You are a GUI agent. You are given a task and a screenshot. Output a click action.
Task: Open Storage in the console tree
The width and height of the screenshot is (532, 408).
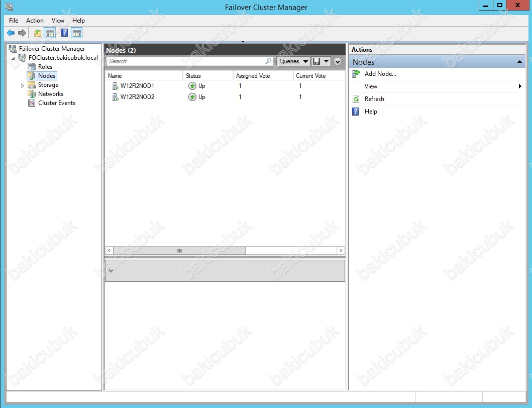pos(48,85)
